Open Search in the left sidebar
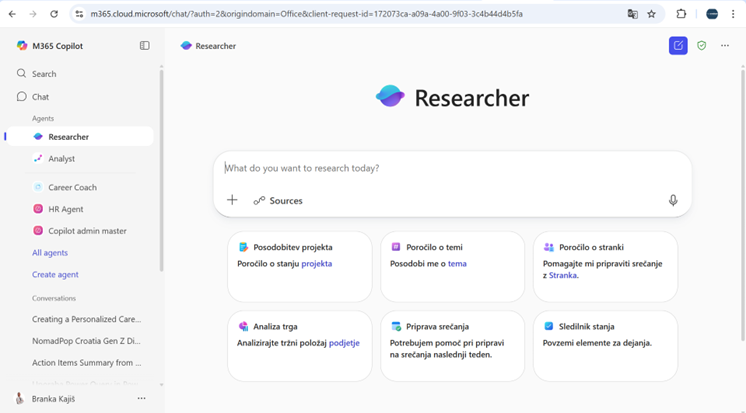This screenshot has height=413, width=746. pos(44,74)
